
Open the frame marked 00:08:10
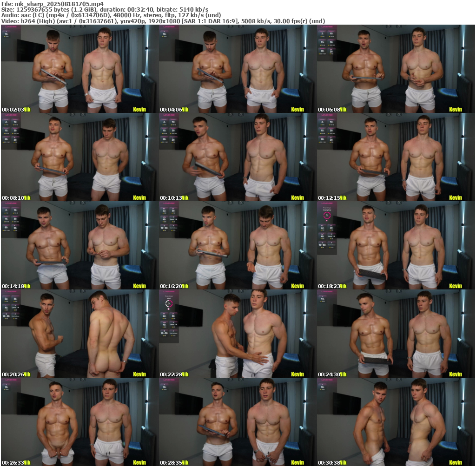click(x=79, y=157)
